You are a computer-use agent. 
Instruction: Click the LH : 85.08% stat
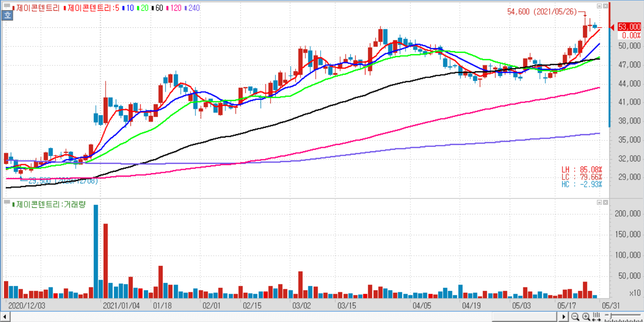click(x=581, y=170)
